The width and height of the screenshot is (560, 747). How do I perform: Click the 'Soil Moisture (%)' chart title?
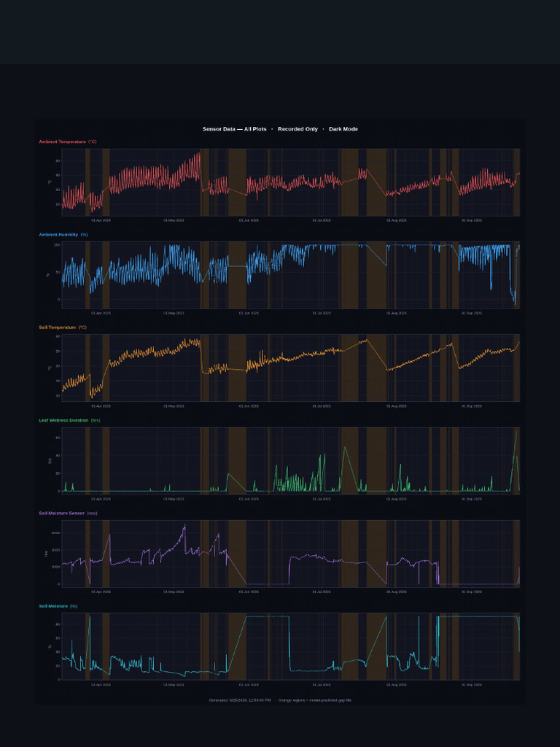pos(58,606)
